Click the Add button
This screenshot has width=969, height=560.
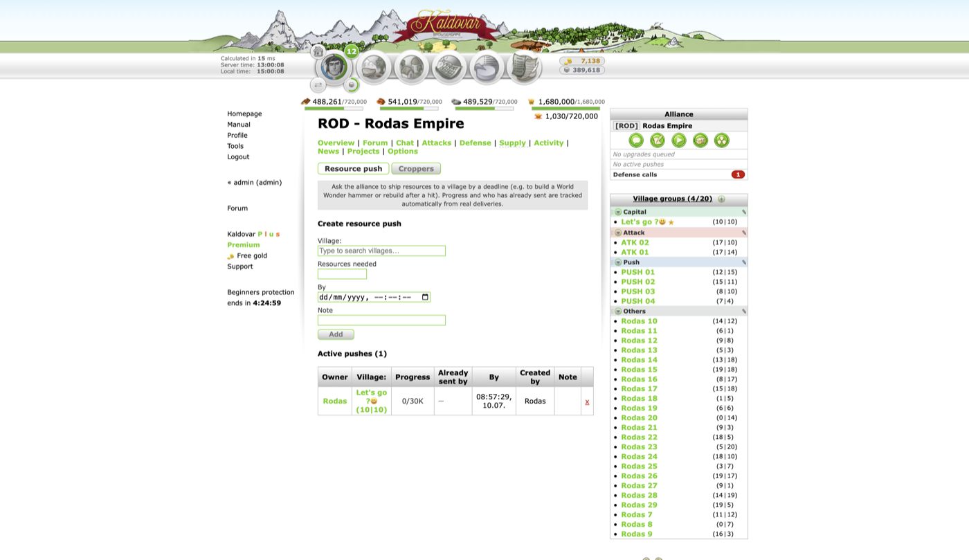[336, 334]
